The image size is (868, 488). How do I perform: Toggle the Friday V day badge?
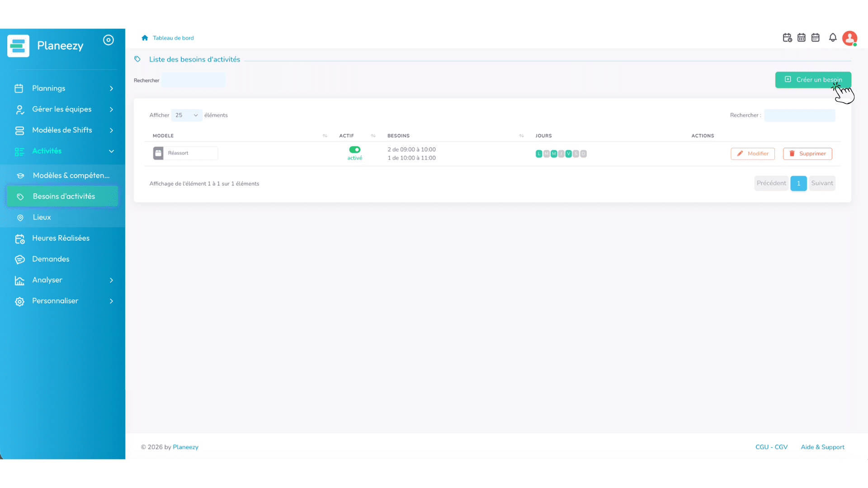[569, 154]
